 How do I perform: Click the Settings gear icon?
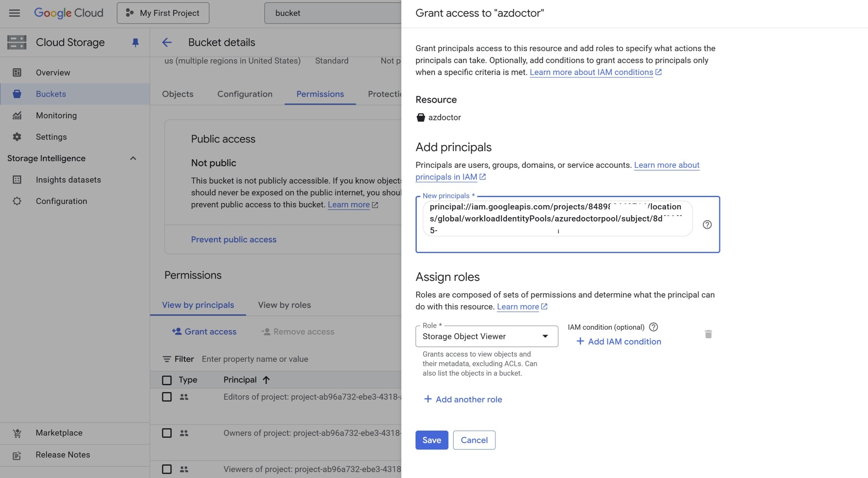tap(17, 137)
